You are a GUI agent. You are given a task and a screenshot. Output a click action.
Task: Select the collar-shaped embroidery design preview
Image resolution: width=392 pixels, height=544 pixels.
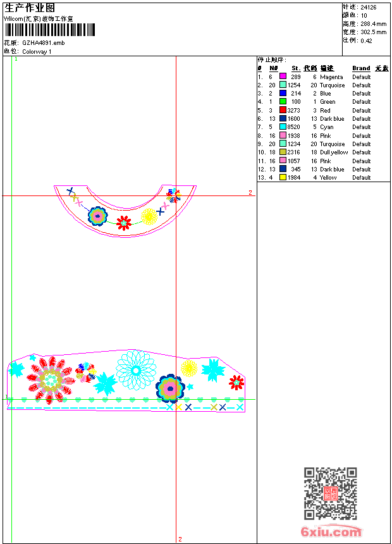click(125, 211)
